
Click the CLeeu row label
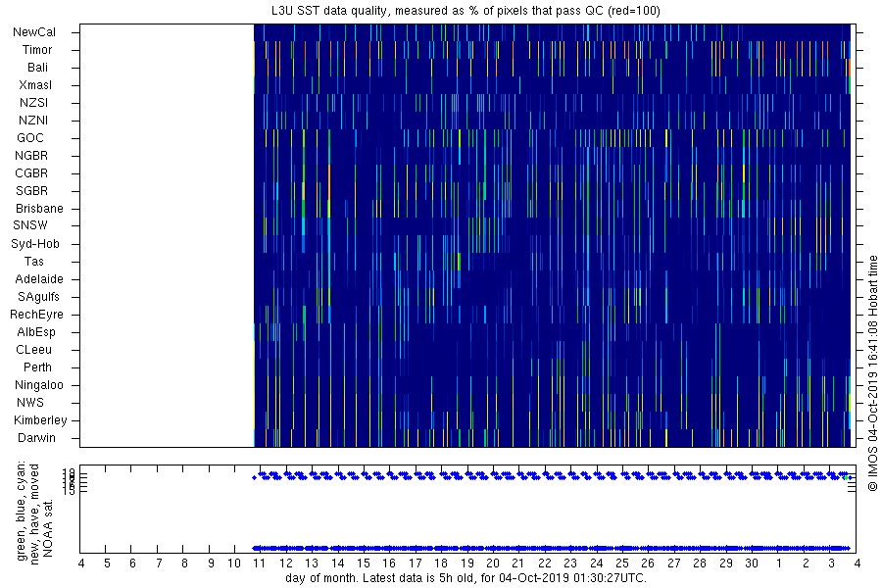(x=33, y=350)
